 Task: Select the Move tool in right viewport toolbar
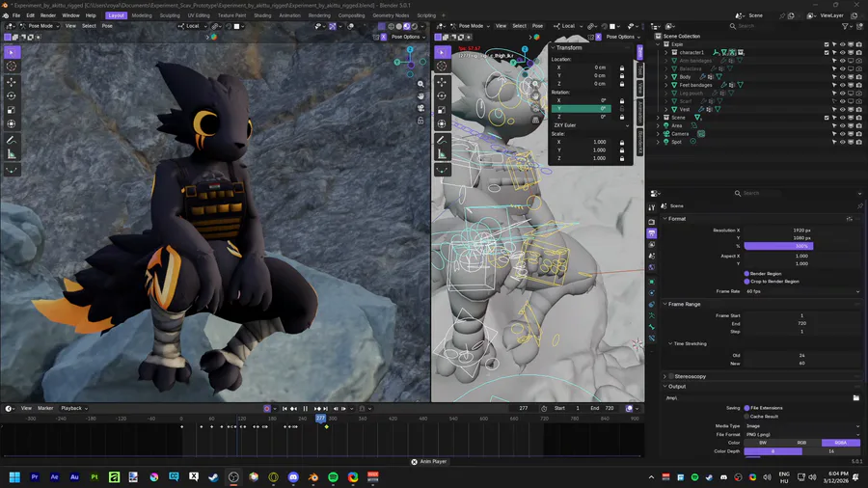click(442, 82)
